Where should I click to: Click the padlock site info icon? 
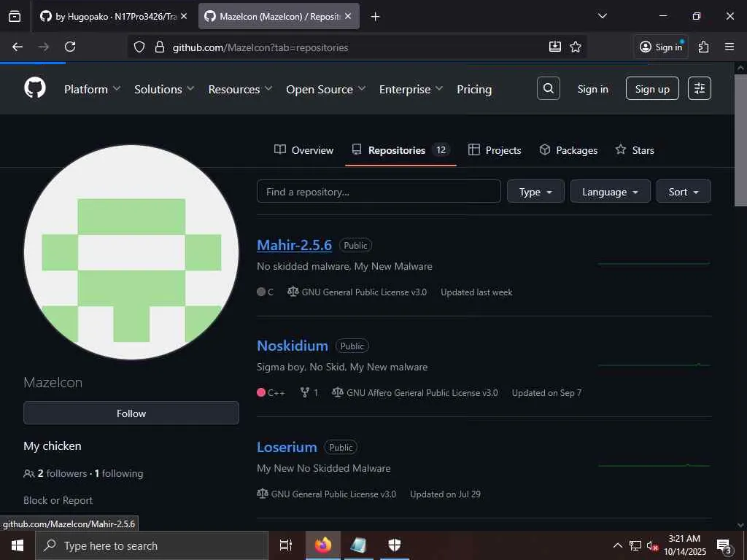pos(160,47)
